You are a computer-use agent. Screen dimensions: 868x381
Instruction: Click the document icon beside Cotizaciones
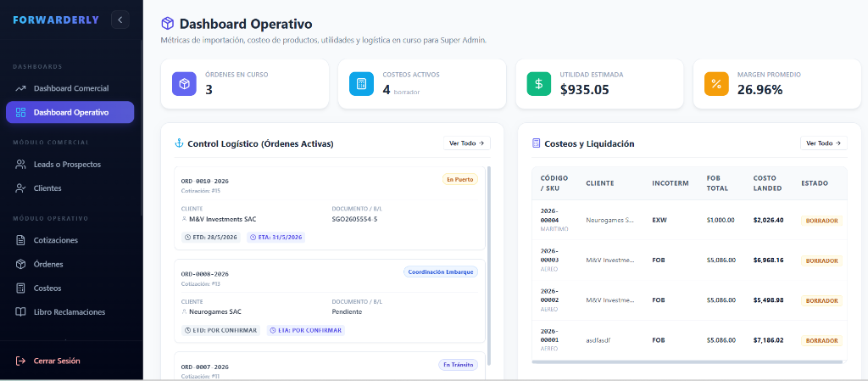point(20,240)
